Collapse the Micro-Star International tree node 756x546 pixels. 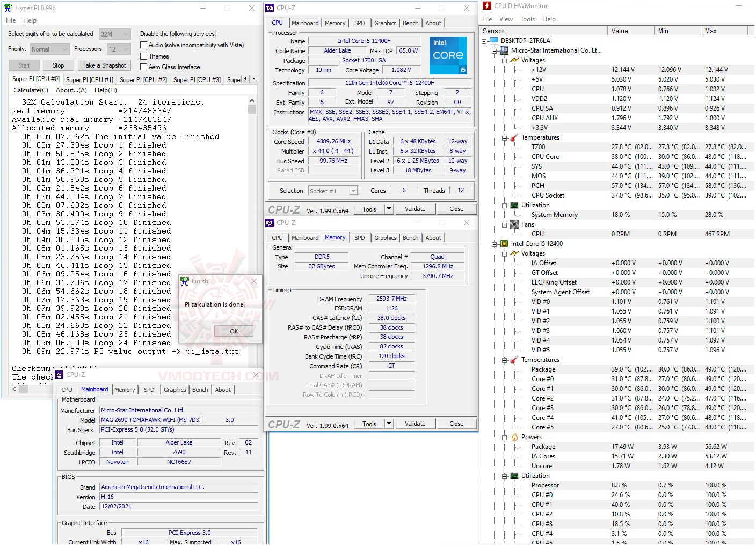495,50
